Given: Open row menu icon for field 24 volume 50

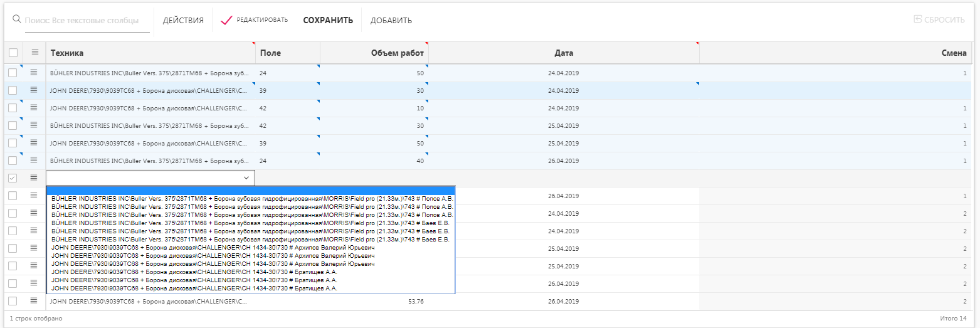Looking at the screenshot, I should (34, 73).
